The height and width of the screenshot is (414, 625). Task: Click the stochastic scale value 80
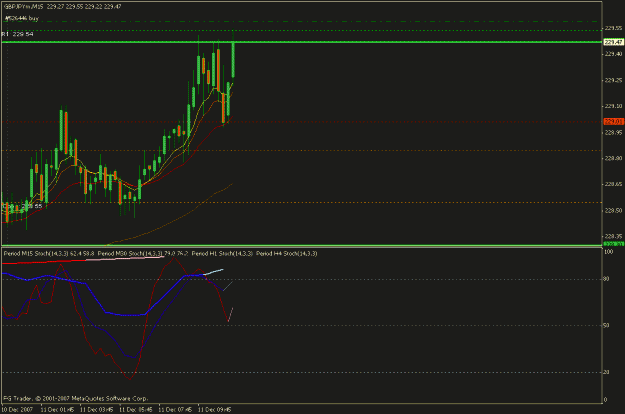pyautogui.click(x=606, y=279)
